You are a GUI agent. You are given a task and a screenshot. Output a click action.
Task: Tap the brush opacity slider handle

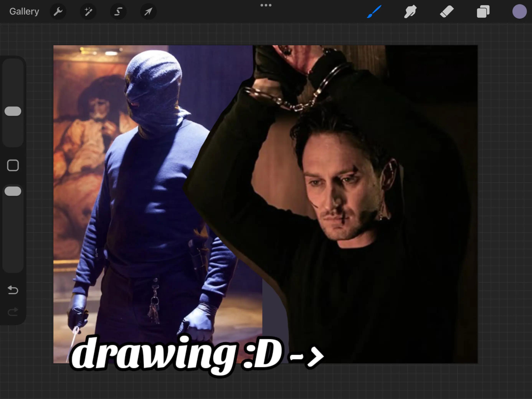(13, 191)
